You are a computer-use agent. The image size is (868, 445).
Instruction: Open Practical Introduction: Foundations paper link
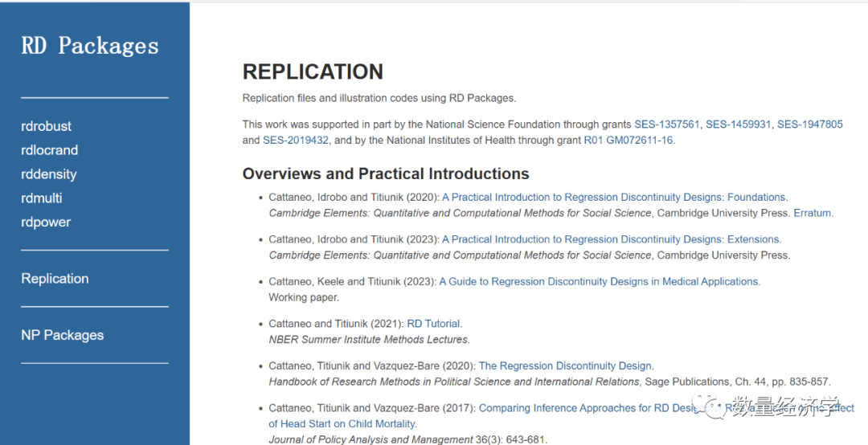(x=614, y=197)
